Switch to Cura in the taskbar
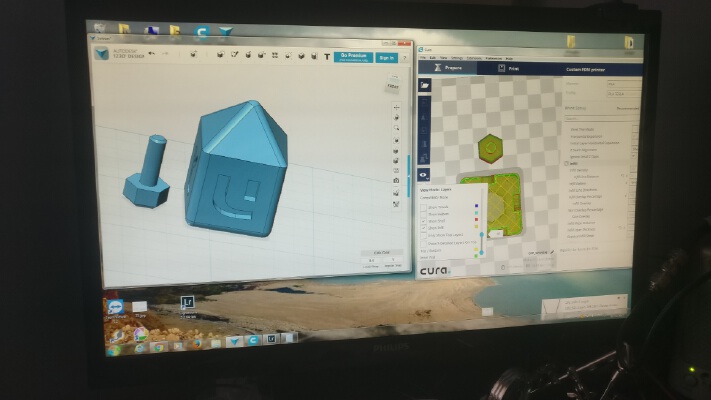Screen dimensions: 711x400 pyautogui.click(x=253, y=340)
